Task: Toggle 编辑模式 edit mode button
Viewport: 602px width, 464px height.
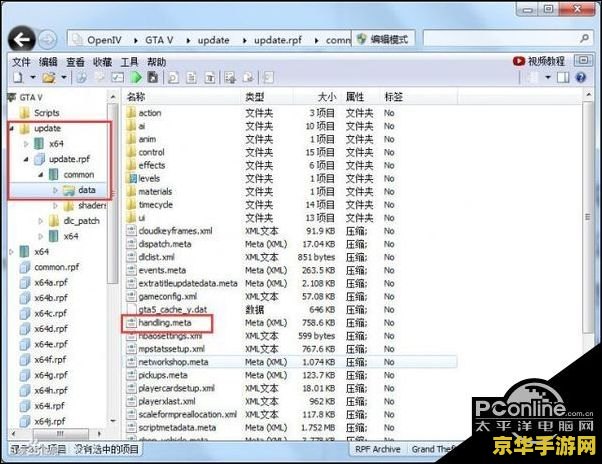Action: (383, 39)
